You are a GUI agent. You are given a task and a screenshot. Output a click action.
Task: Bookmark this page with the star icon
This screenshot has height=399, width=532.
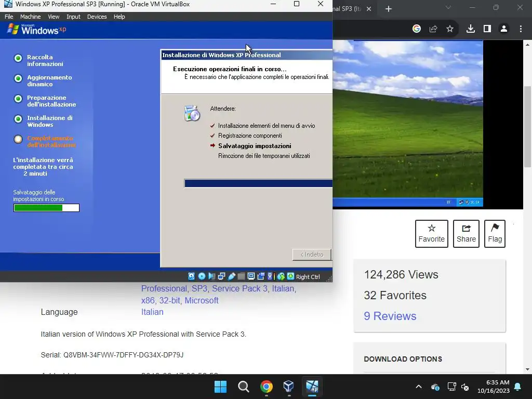point(450,29)
